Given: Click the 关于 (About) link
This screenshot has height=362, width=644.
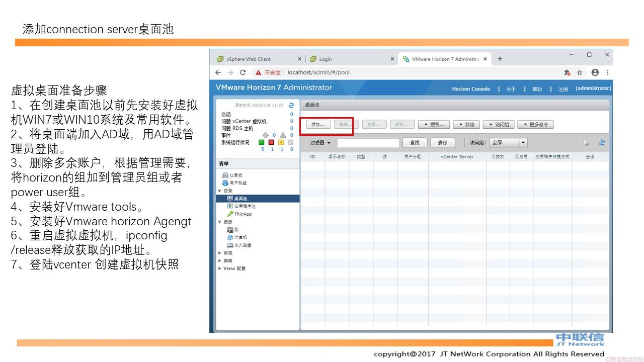Looking at the screenshot, I should click(511, 89).
